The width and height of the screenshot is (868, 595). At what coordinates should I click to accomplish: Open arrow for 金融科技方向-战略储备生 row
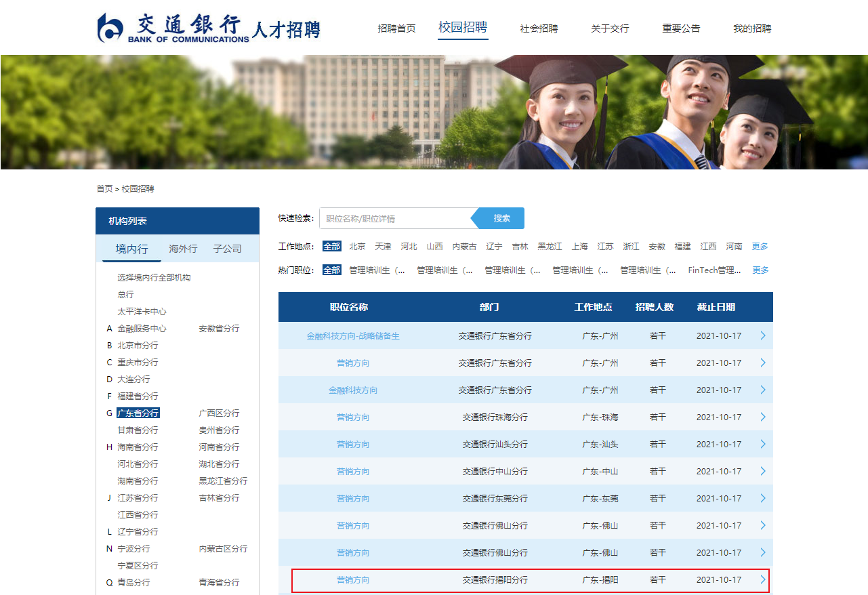763,335
